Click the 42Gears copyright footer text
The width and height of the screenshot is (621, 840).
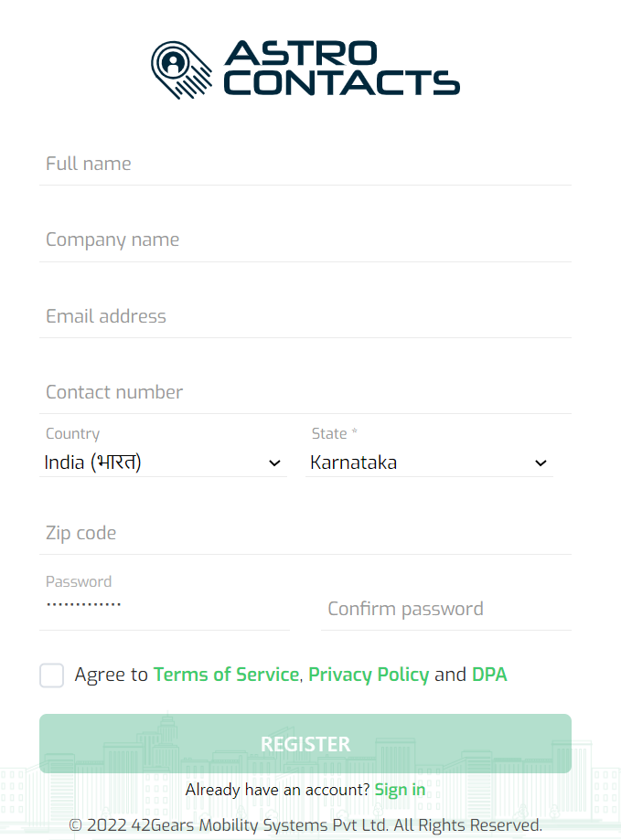tap(305, 825)
